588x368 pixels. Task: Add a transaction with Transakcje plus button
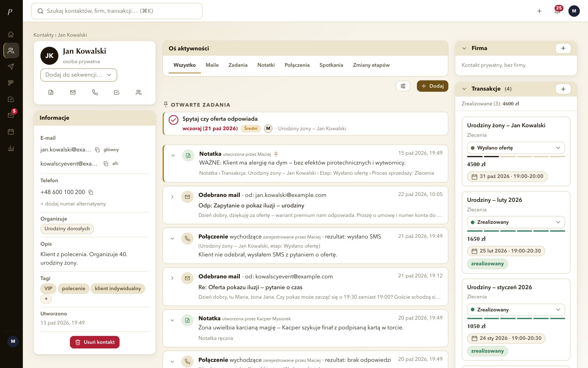coord(563,89)
